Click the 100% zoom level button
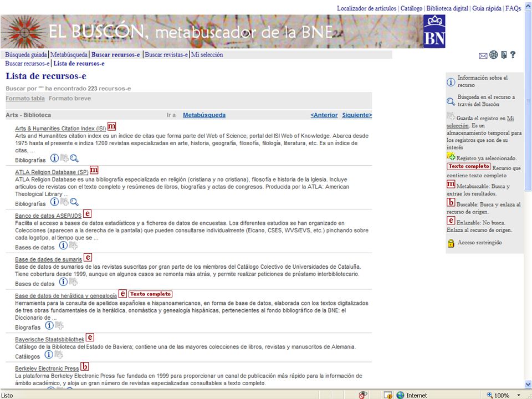532x399 pixels. (498, 395)
